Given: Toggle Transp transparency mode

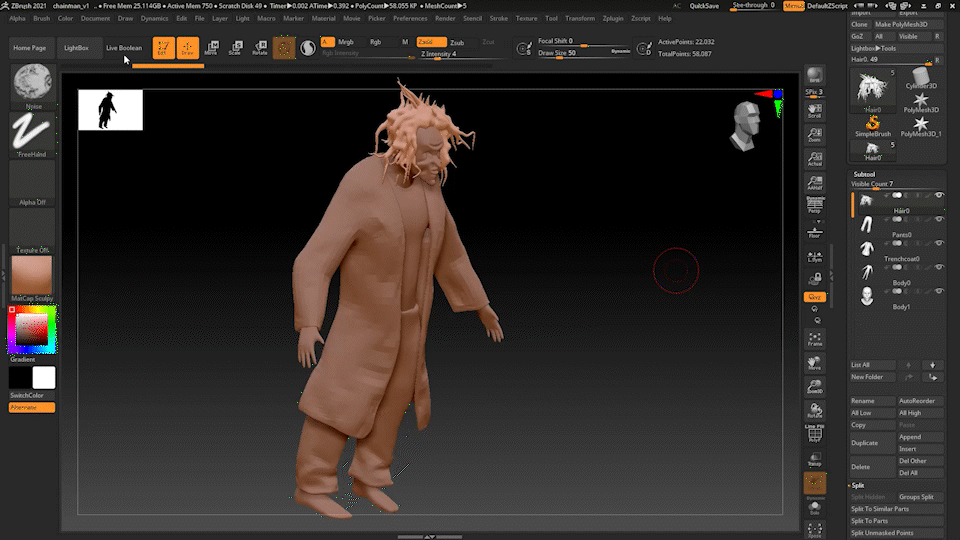Looking at the screenshot, I should tap(815, 459).
